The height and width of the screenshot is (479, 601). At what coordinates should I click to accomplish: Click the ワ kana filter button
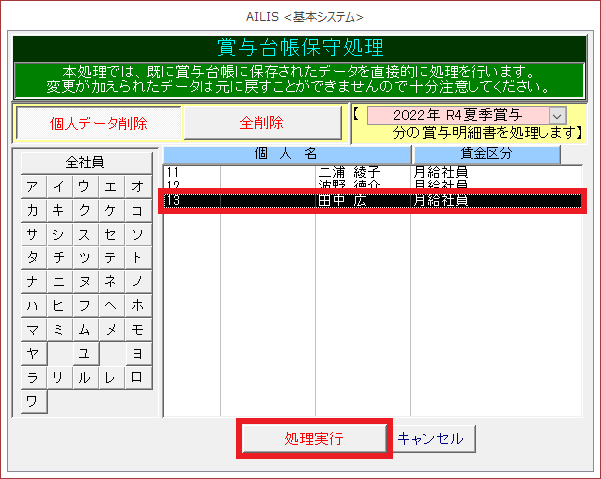tap(33, 401)
